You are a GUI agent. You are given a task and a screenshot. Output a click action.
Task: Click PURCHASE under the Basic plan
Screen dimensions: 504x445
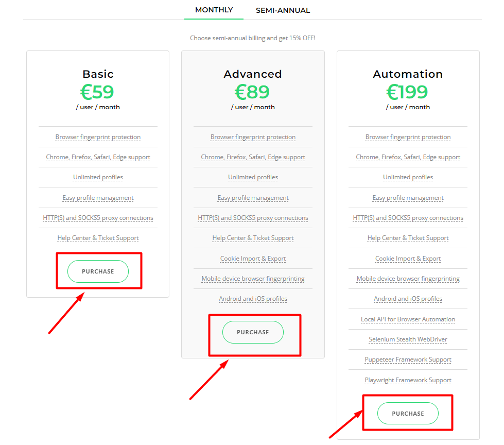coord(98,271)
